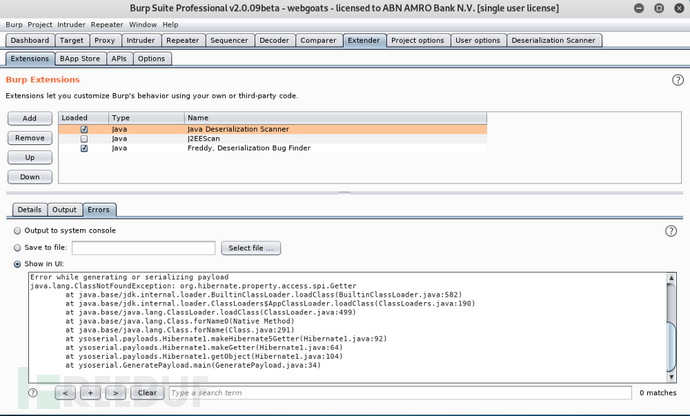Click the Save to file path field
Viewport: 690px width, 416px height.
point(144,248)
